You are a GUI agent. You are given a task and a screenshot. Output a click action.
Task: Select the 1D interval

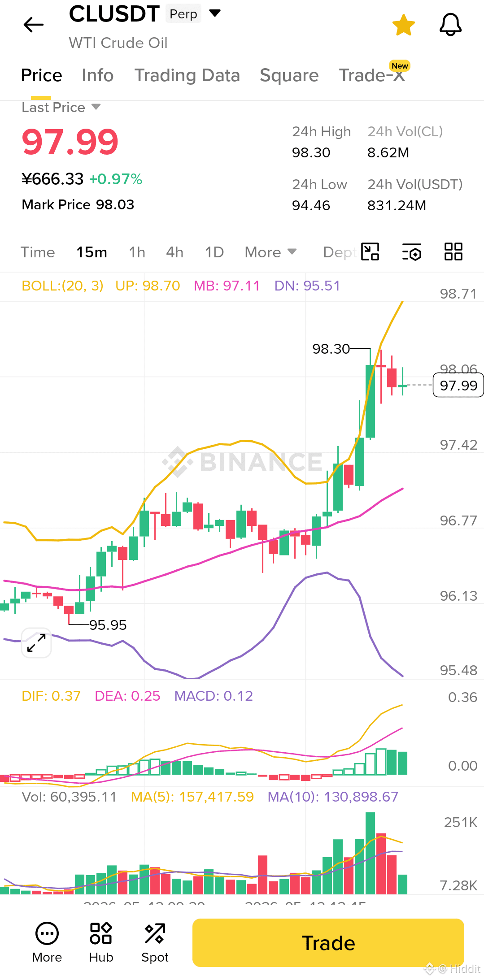tap(214, 252)
